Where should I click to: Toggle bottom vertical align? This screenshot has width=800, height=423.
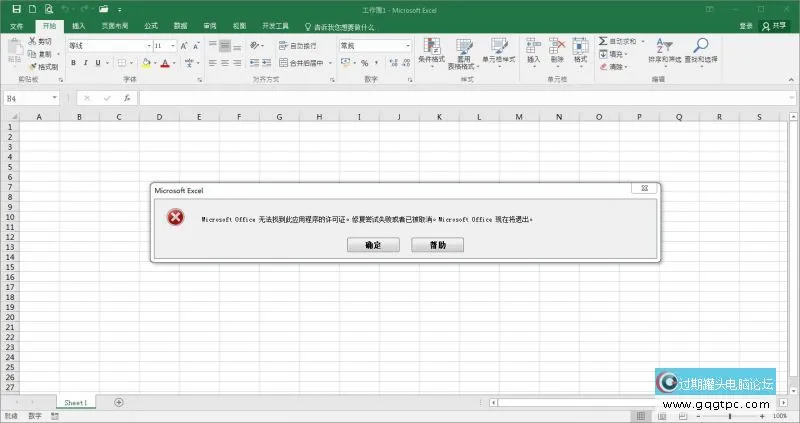coord(237,46)
